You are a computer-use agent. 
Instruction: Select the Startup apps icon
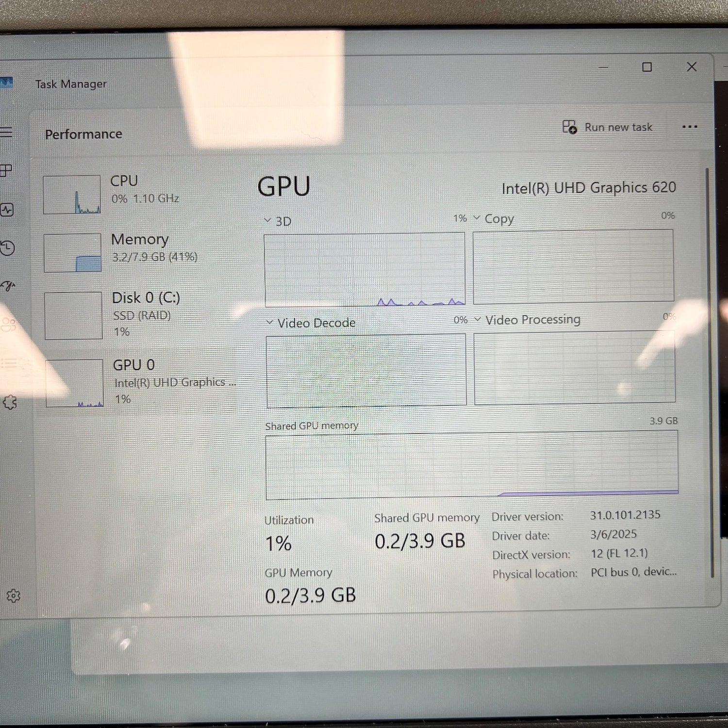7,286
